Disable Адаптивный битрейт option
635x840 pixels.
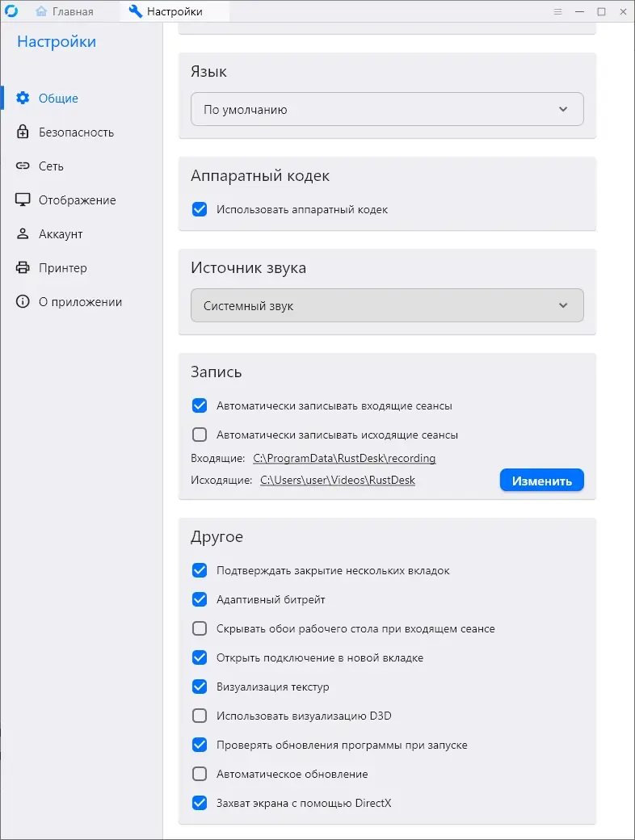click(x=200, y=599)
